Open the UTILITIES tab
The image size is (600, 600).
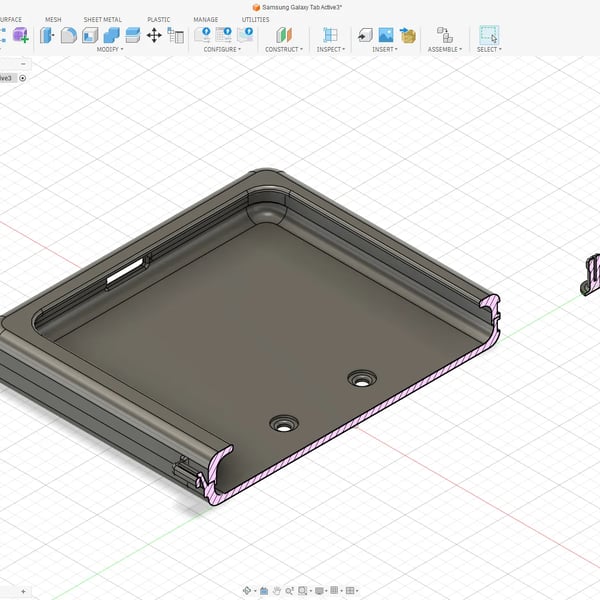(x=255, y=20)
